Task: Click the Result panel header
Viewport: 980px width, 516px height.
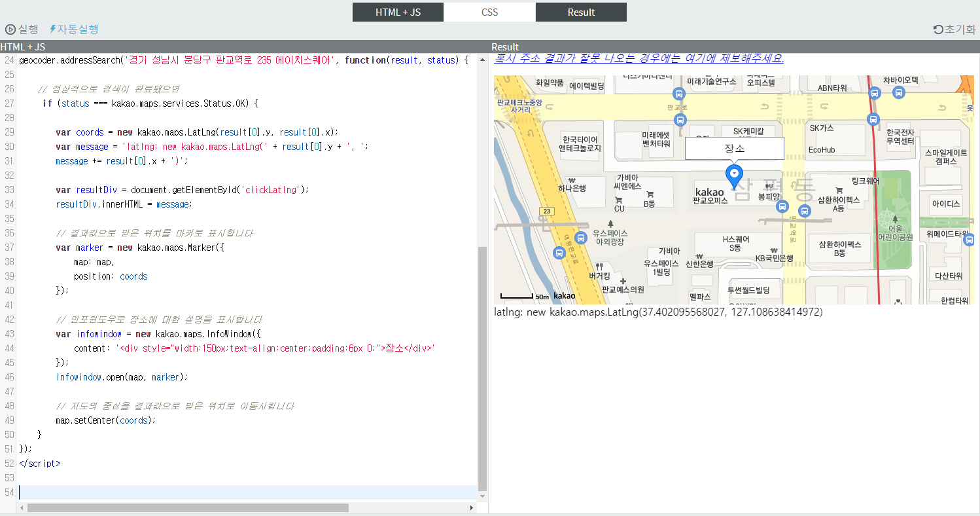Action: coord(734,47)
